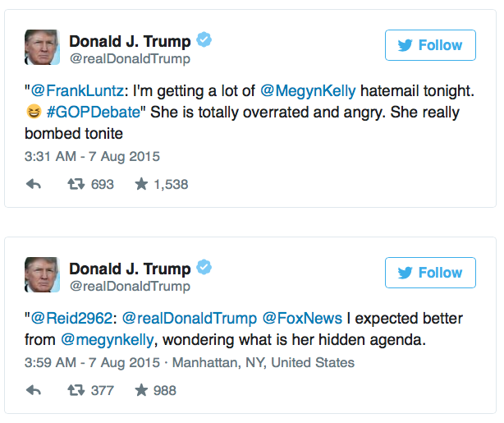Follow Donald J. Trump from second tweet
Image resolution: width=504 pixels, height=423 pixels.
(429, 273)
